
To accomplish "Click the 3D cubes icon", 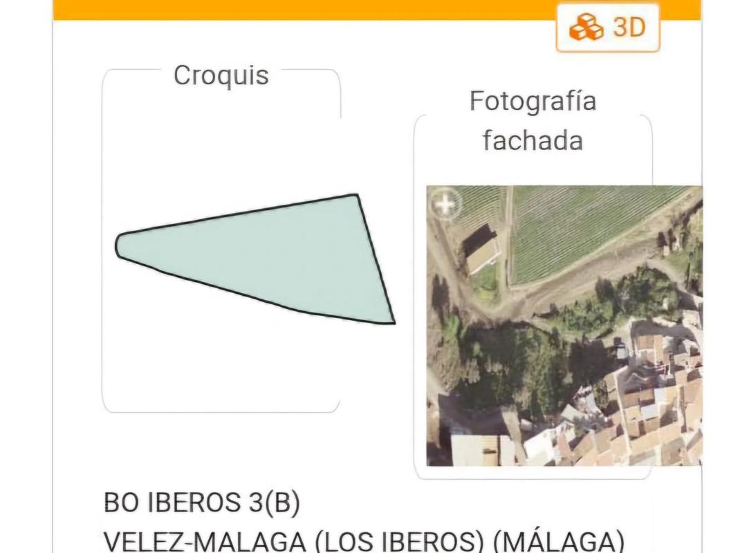I will pos(586,28).
